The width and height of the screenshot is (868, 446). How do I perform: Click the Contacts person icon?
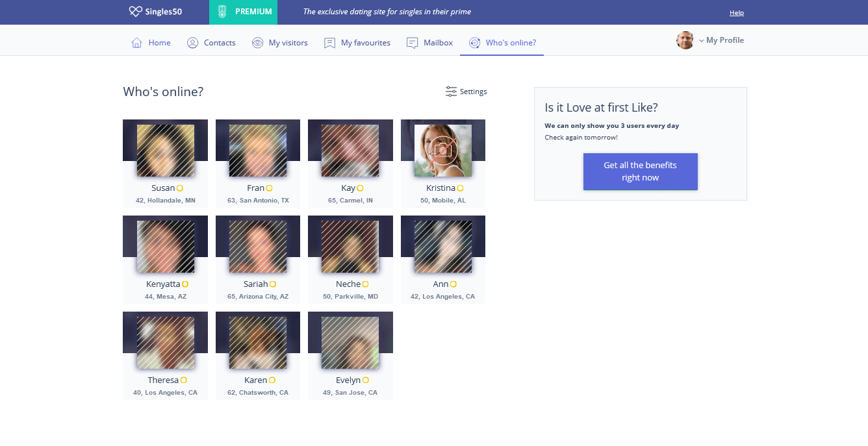coord(192,43)
